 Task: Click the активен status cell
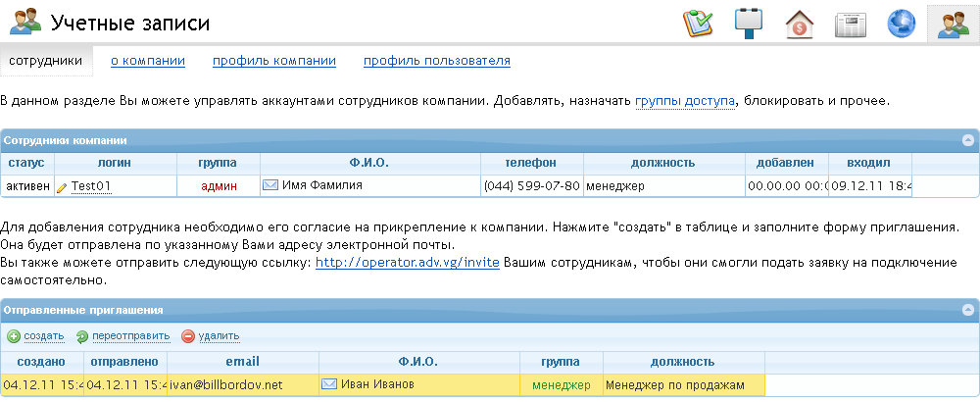tap(27, 185)
